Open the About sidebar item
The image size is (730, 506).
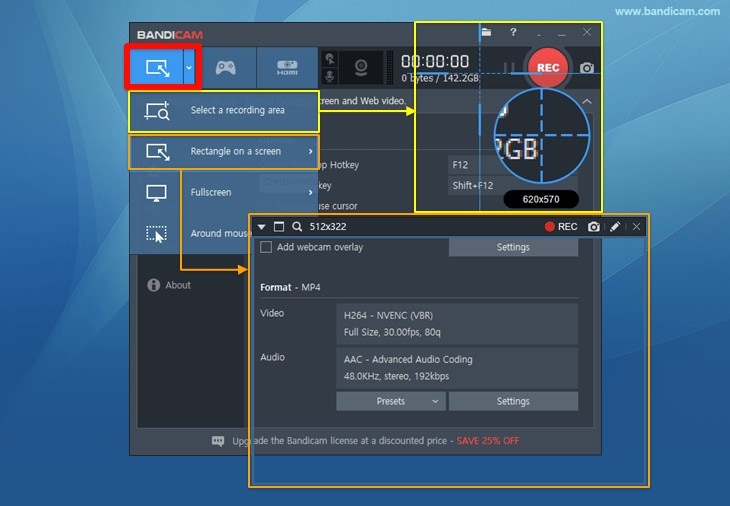[169, 285]
